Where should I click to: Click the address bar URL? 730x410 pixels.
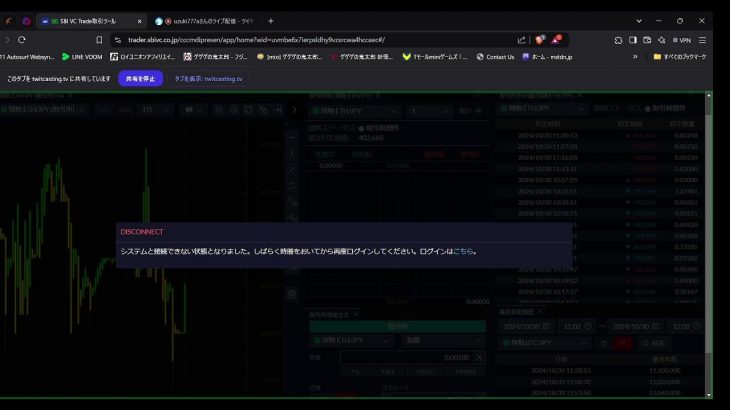[x=256, y=40]
